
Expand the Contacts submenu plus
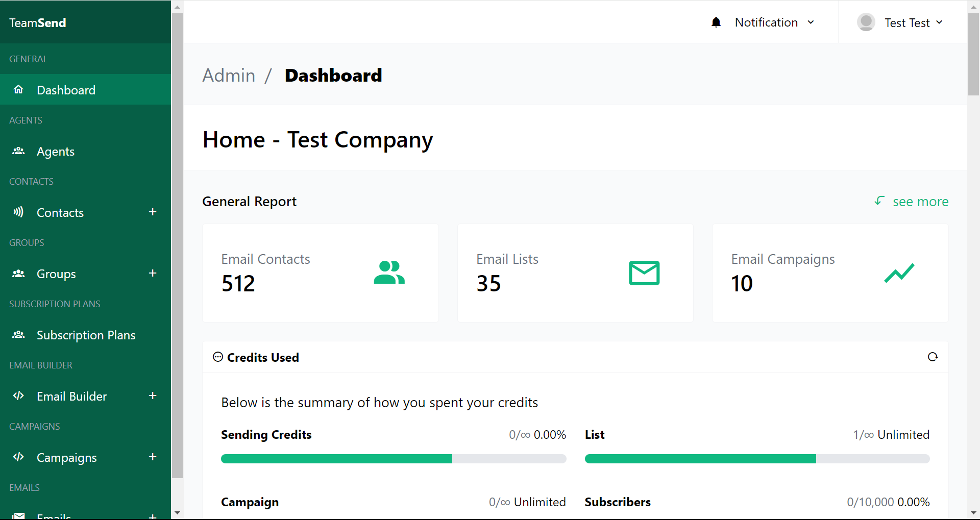[x=153, y=212]
